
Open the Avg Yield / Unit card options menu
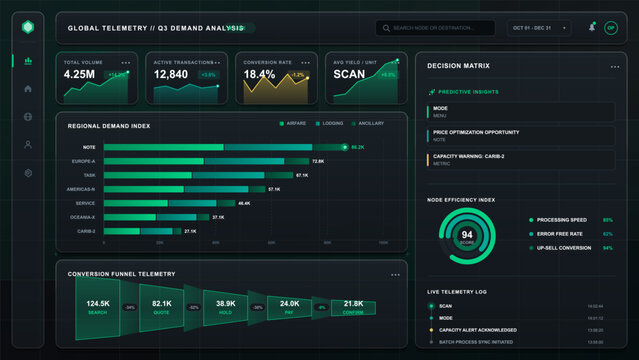[395, 63]
